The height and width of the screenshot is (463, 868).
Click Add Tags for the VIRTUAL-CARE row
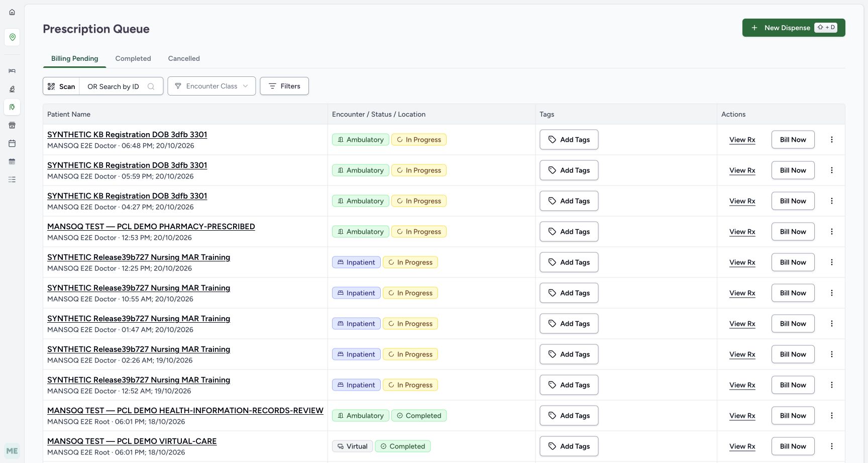569,446
